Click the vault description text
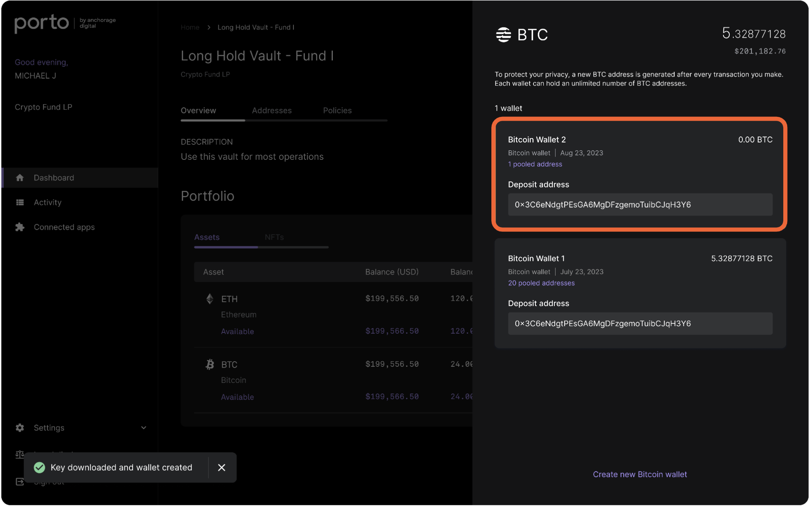812x506 pixels. click(x=252, y=157)
